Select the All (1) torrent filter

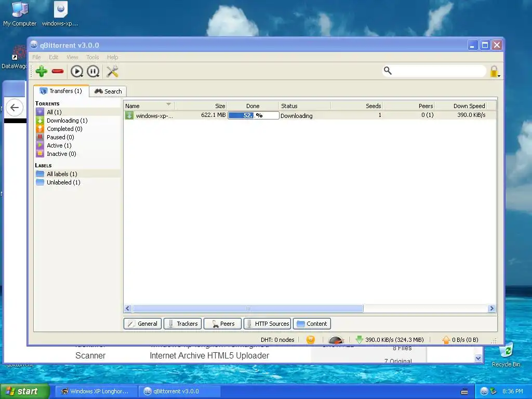pyautogui.click(x=77, y=112)
